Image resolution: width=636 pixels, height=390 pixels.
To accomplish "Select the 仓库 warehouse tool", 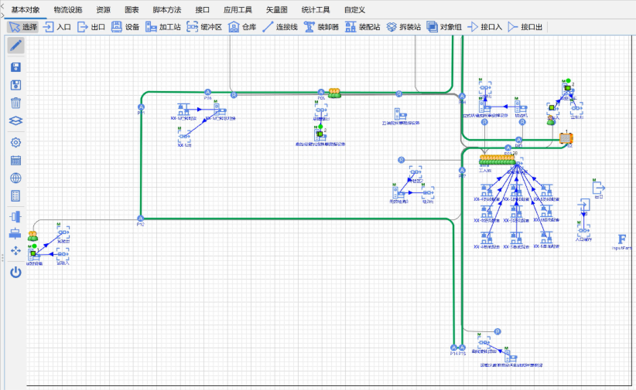I will [x=242, y=27].
